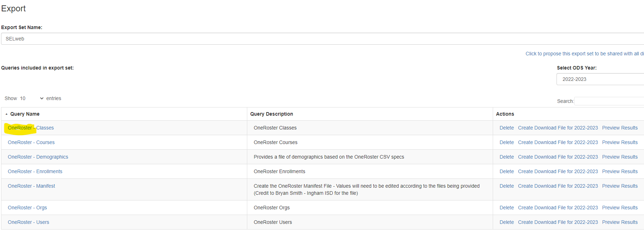This screenshot has height=237, width=644.
Task: Preview Results for OneRoster - Enrollments
Action: (x=620, y=171)
